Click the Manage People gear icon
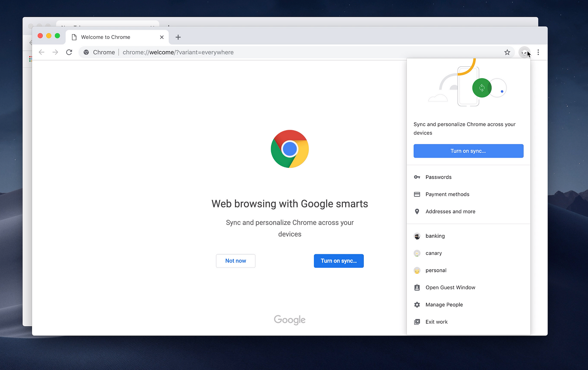588x370 pixels. [417, 305]
